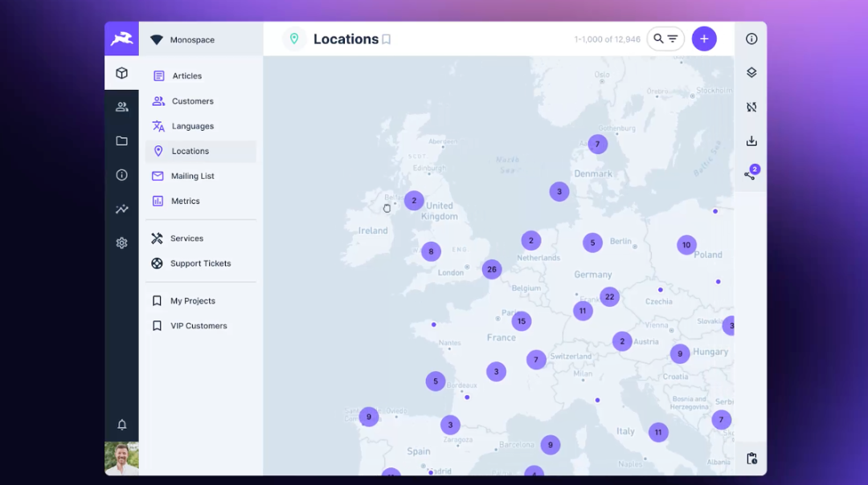Click the green location pin icon beside title
This screenshot has width=868, height=485.
(294, 39)
